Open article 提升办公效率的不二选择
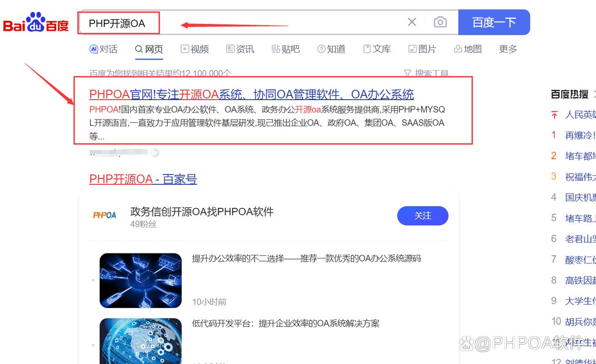596x364 pixels. [x=306, y=258]
